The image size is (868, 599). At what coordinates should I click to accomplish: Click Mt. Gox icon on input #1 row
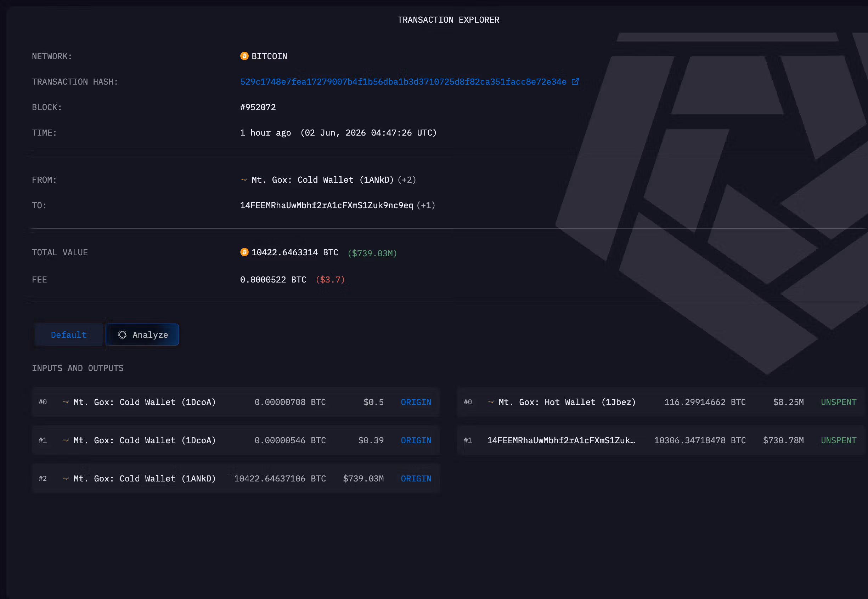pyautogui.click(x=66, y=440)
